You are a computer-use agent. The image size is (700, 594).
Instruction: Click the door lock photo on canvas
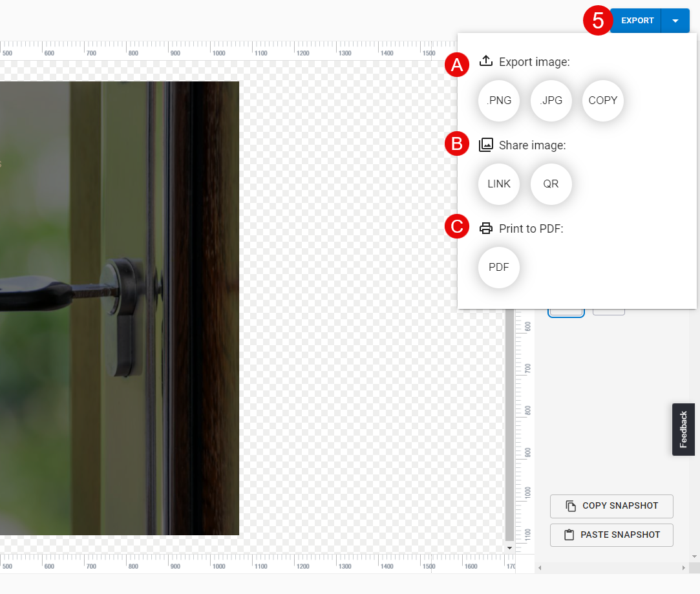pos(119,308)
